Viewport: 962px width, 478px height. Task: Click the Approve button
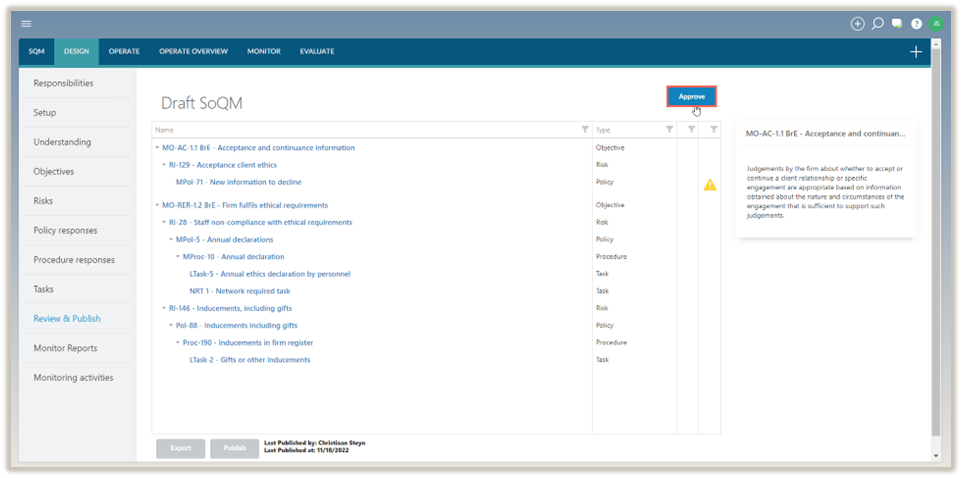click(691, 96)
